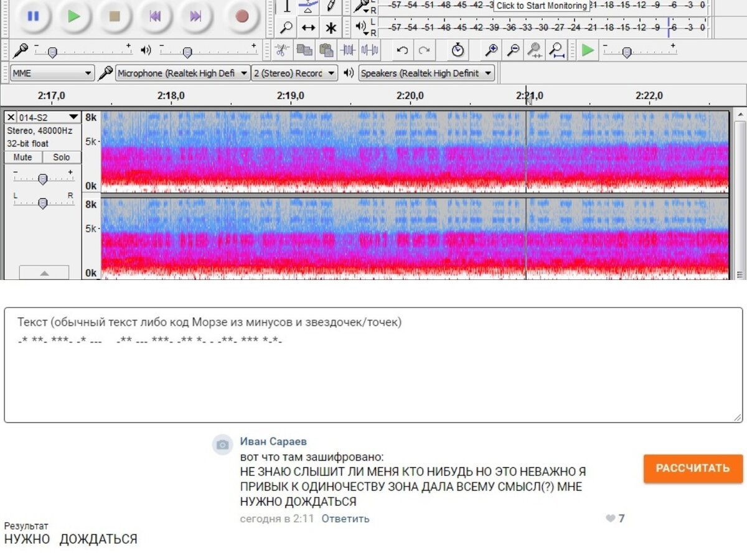Mute the 014-S2 track

(23, 157)
